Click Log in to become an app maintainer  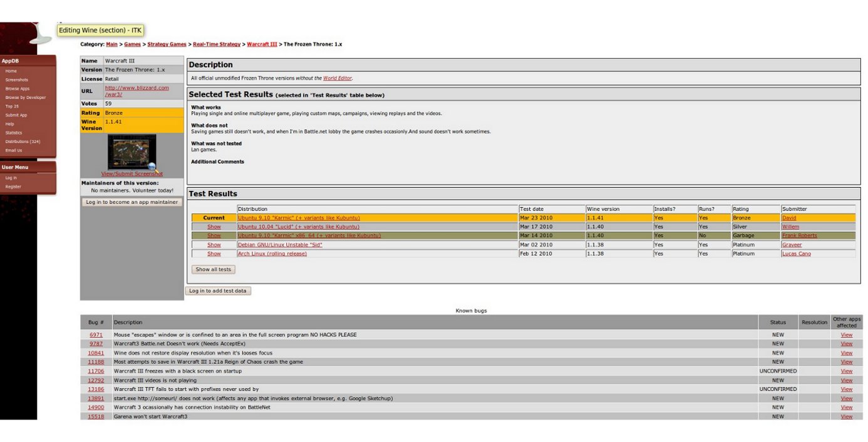[132, 202]
